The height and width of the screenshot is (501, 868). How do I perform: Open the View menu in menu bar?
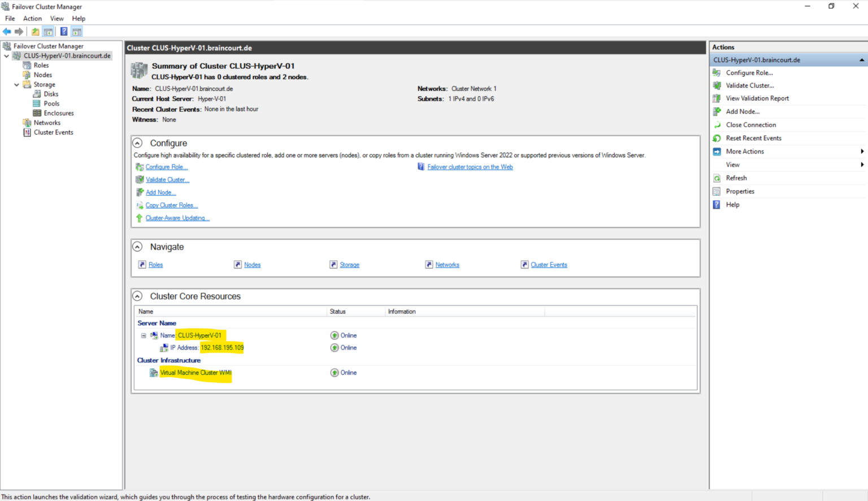[57, 19]
